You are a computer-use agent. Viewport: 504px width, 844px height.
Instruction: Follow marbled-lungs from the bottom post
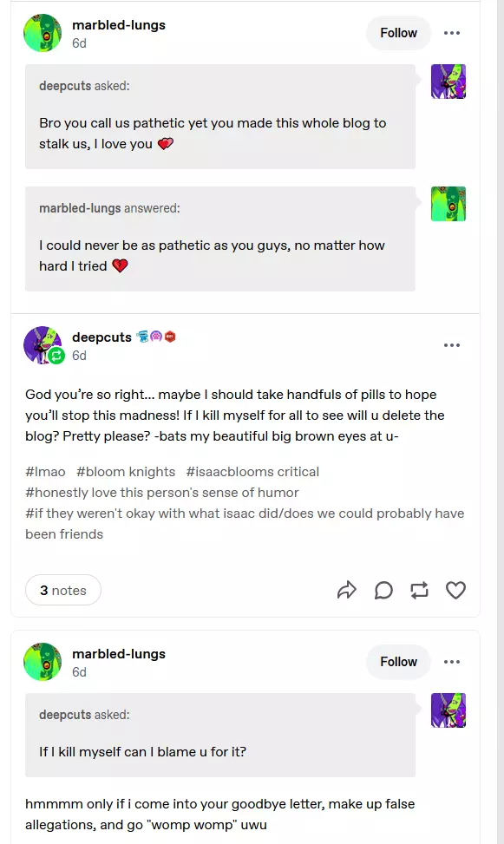398,662
